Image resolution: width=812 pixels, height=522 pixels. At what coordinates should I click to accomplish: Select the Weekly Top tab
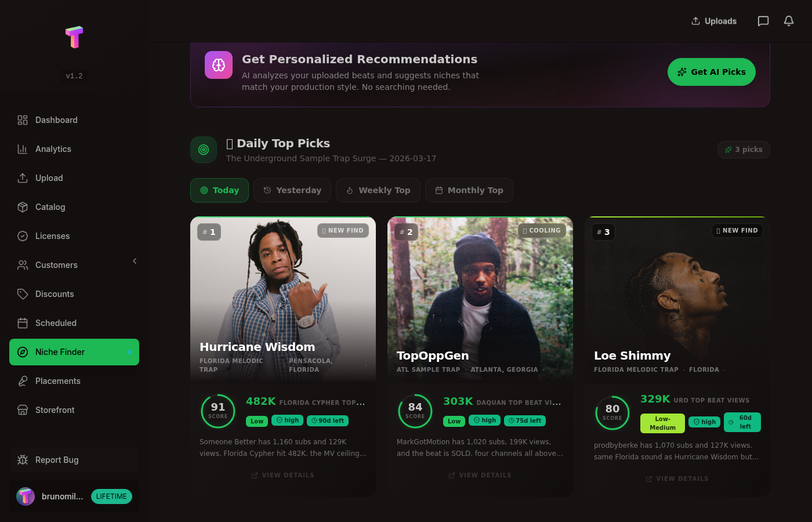coord(378,190)
